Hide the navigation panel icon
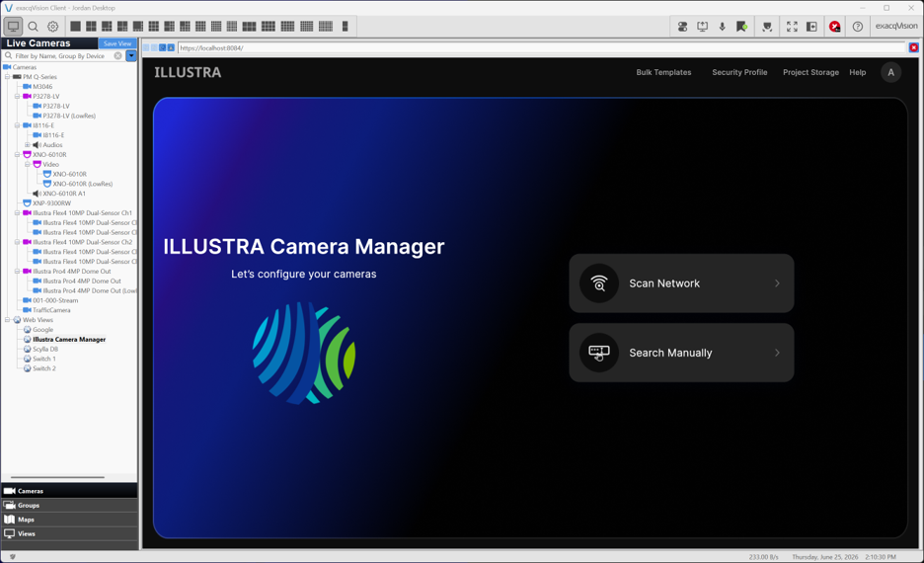924x563 pixels. [x=811, y=27]
